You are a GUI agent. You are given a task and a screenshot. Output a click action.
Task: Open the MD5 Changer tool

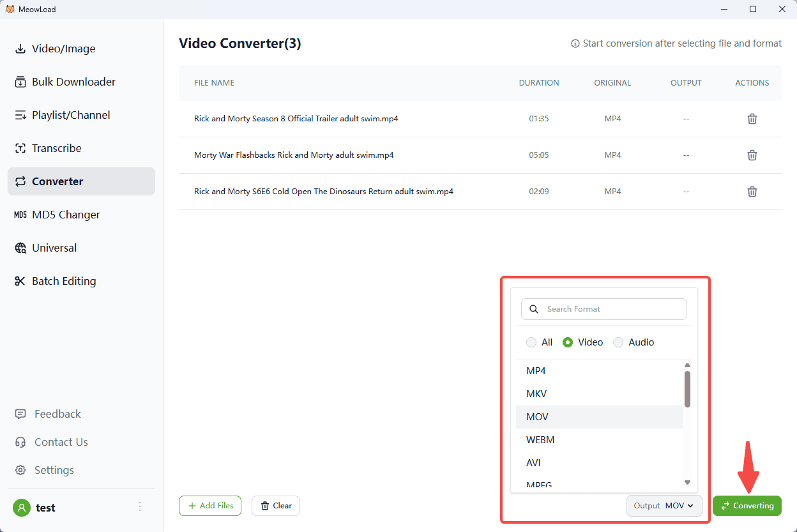coord(66,215)
